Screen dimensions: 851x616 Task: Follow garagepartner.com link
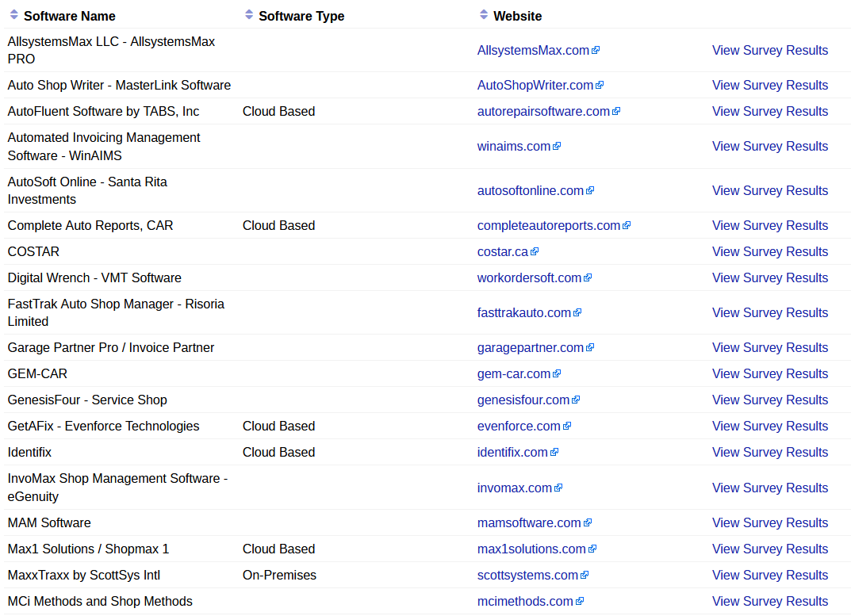click(x=531, y=347)
